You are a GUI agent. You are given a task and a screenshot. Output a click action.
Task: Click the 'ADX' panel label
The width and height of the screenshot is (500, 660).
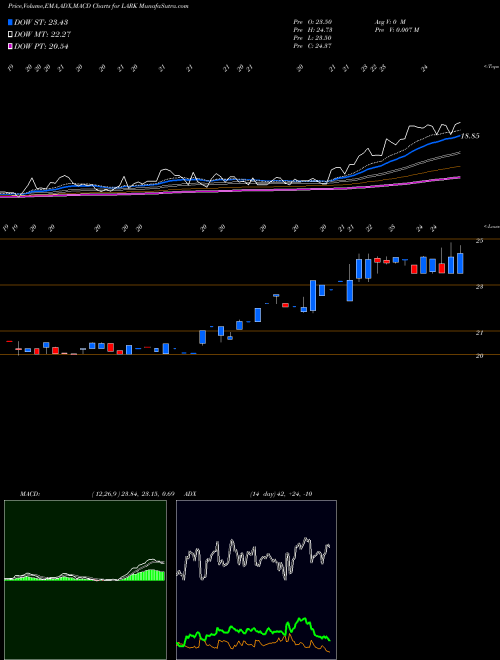click(x=190, y=494)
